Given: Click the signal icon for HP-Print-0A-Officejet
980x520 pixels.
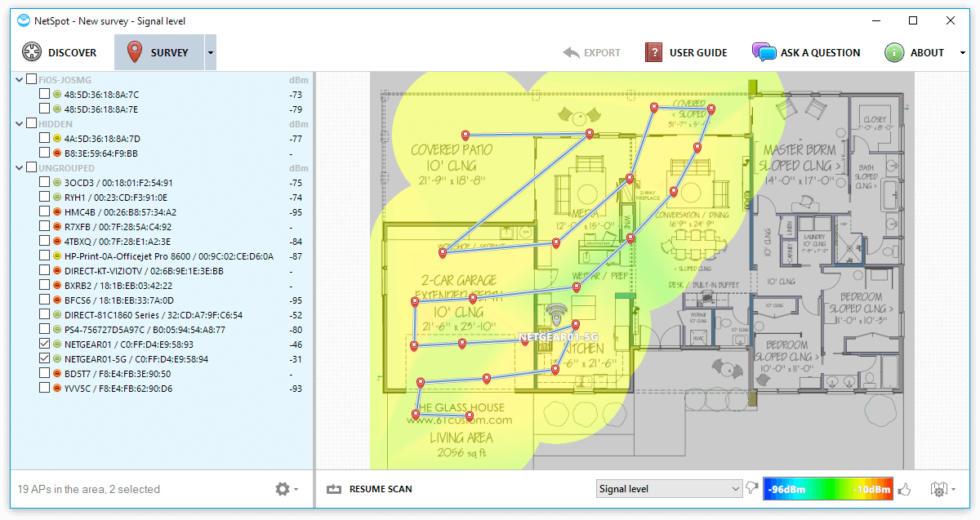Looking at the screenshot, I should 57,256.
